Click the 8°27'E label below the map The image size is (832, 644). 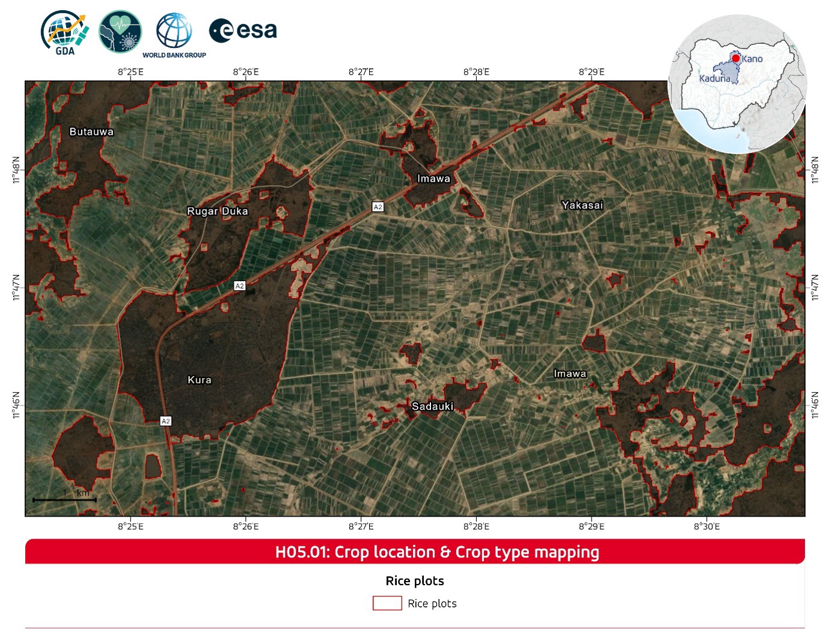[x=361, y=526]
